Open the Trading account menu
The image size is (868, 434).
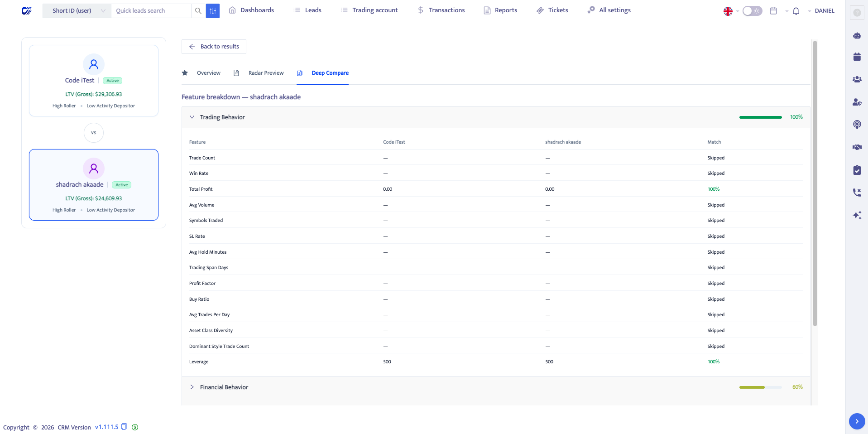(x=369, y=10)
